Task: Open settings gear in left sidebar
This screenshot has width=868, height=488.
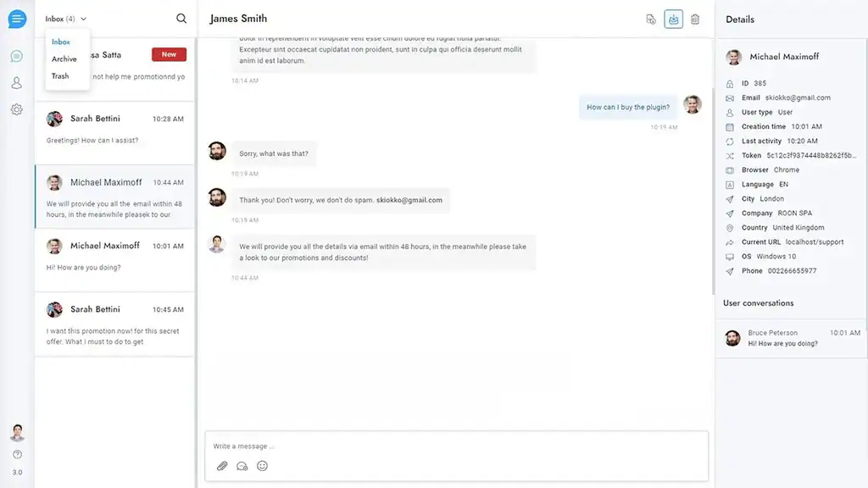Action: point(16,109)
